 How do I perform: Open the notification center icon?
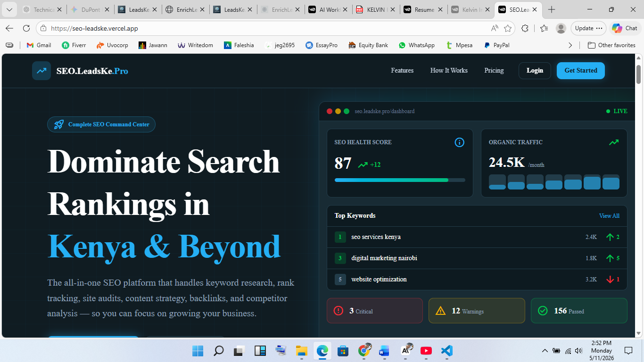tap(628, 351)
